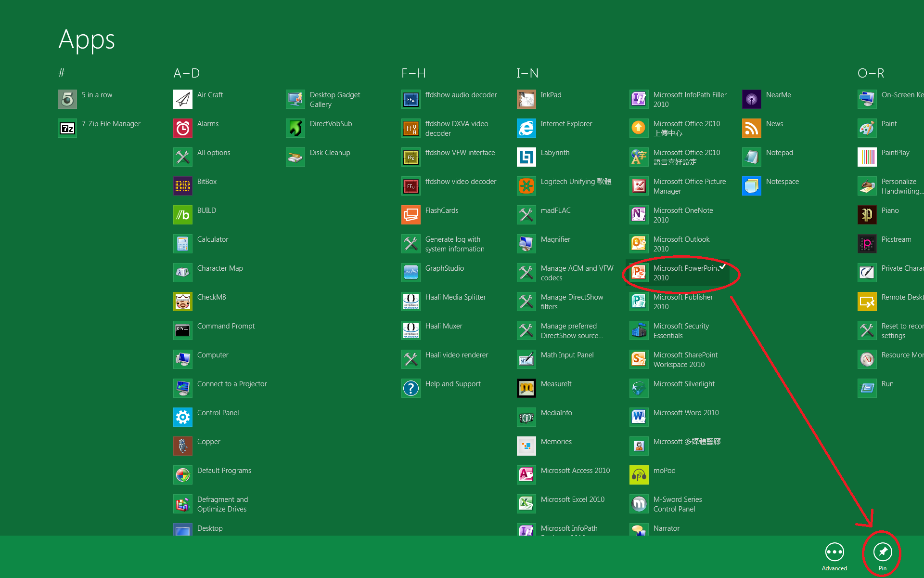The image size is (924, 578).
Task: Open the Copper app icon
Action: tap(183, 446)
